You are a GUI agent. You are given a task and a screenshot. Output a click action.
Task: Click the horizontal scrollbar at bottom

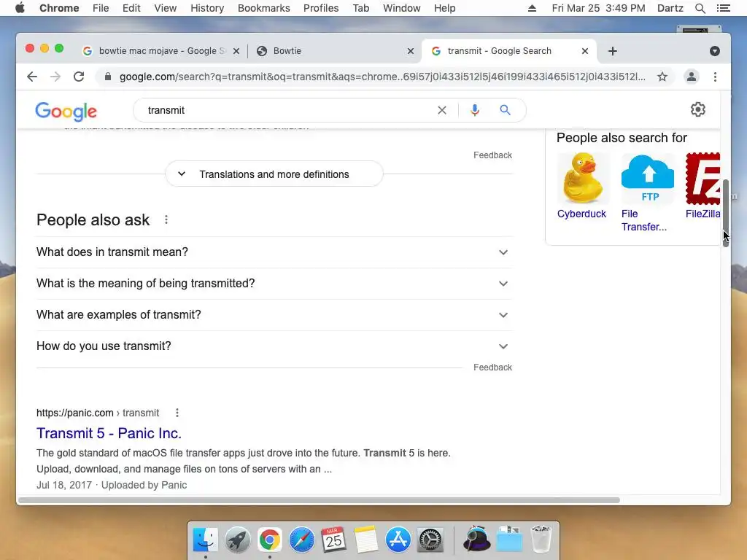(x=319, y=500)
